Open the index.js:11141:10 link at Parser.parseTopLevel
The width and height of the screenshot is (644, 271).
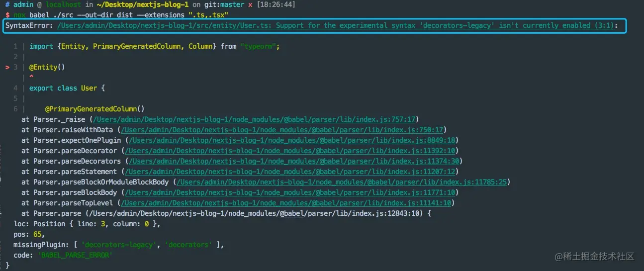(286, 203)
